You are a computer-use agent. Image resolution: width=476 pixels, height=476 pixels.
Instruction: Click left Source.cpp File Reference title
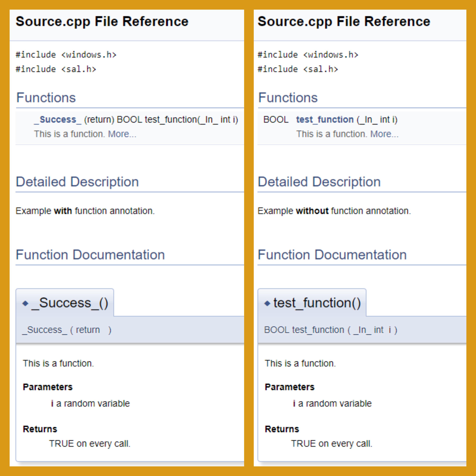(102, 21)
